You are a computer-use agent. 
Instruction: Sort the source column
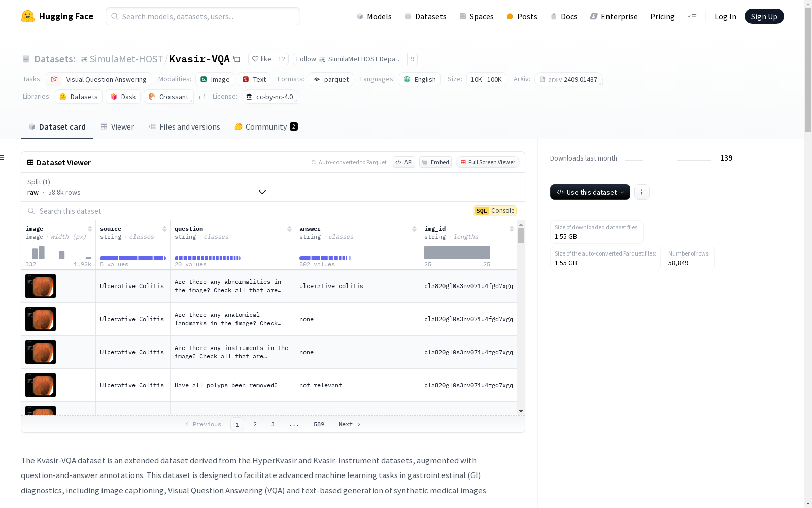[x=164, y=229]
